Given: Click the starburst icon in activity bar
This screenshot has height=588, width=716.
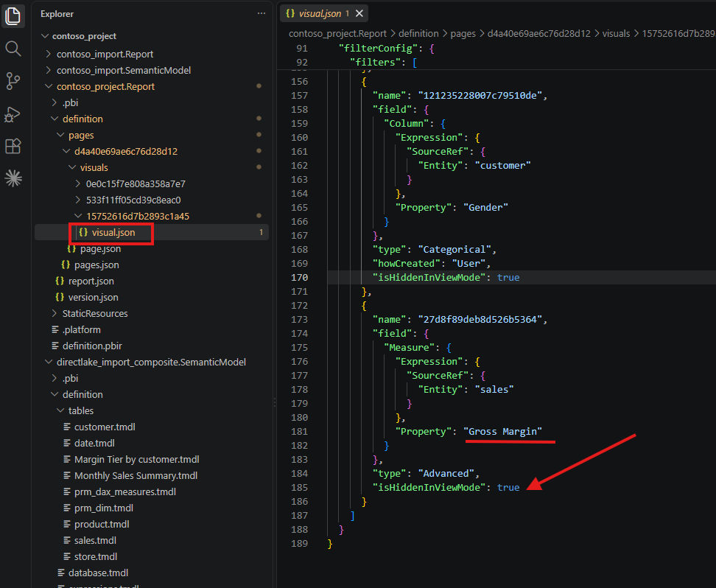Looking at the screenshot, I should (x=13, y=178).
